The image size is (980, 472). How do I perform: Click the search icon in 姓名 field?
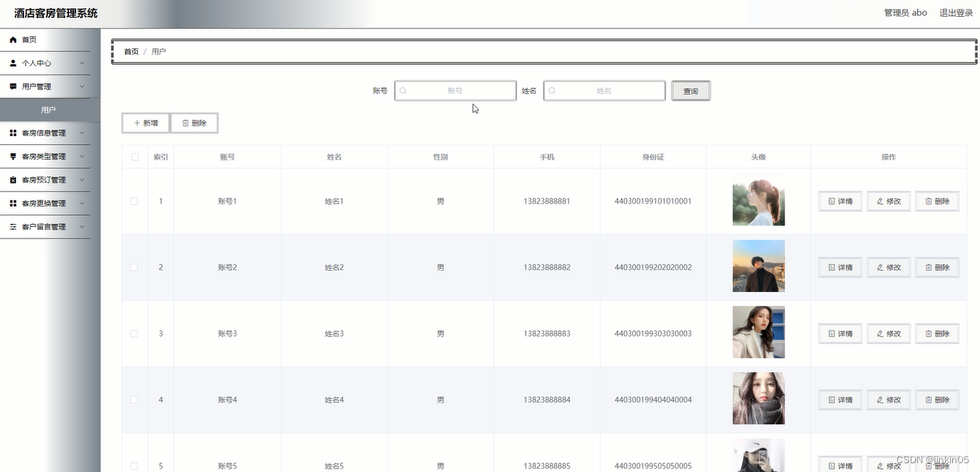point(552,91)
